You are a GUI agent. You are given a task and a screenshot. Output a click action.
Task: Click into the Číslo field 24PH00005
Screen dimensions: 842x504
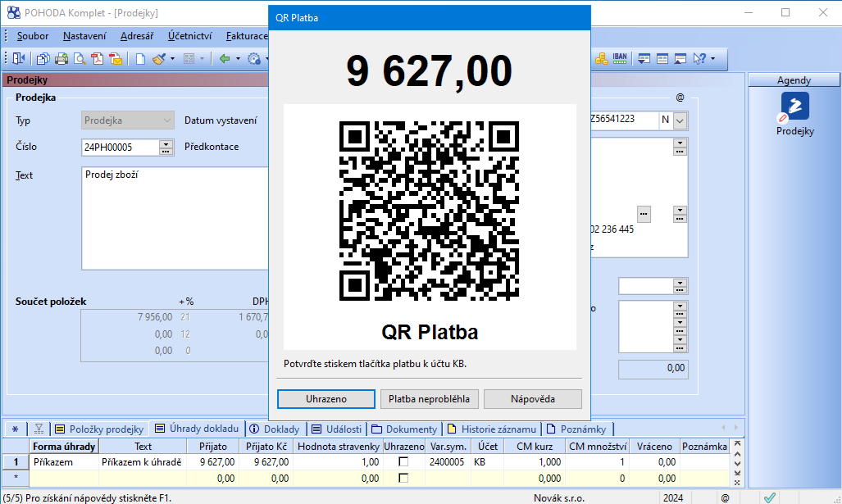tap(121, 147)
